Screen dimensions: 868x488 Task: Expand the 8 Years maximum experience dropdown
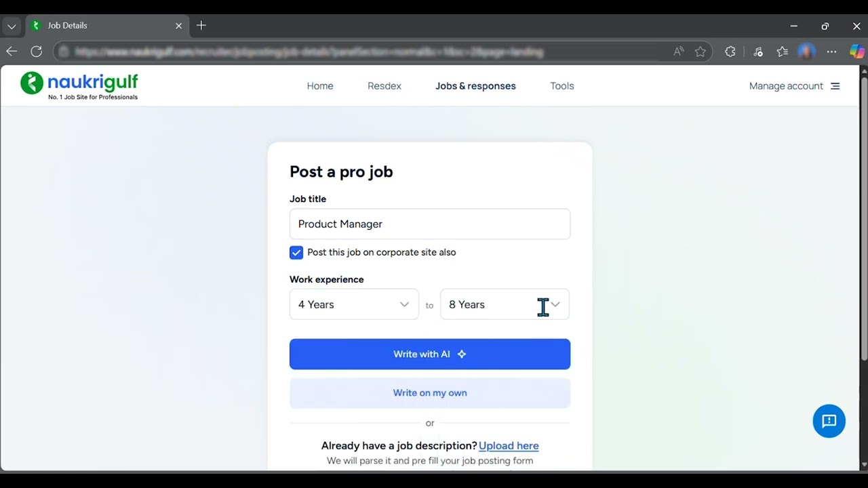[x=505, y=304]
